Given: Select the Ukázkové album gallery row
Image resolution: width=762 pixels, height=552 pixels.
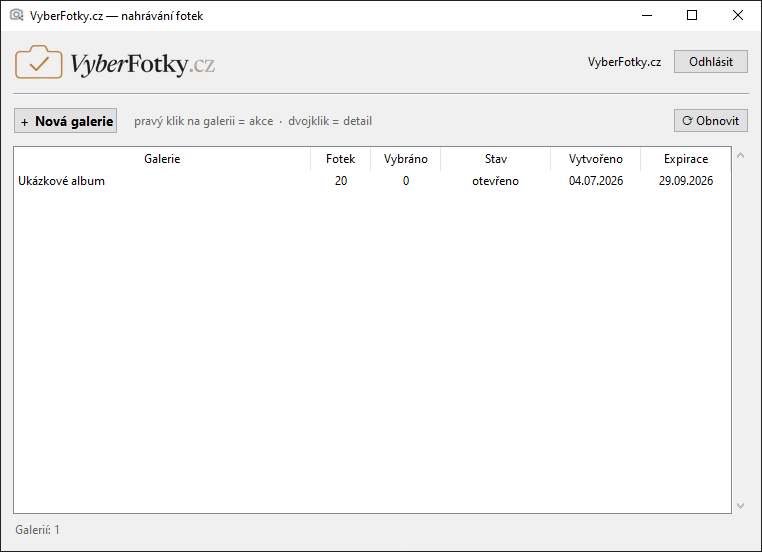Looking at the screenshot, I should pyautogui.click(x=372, y=181).
